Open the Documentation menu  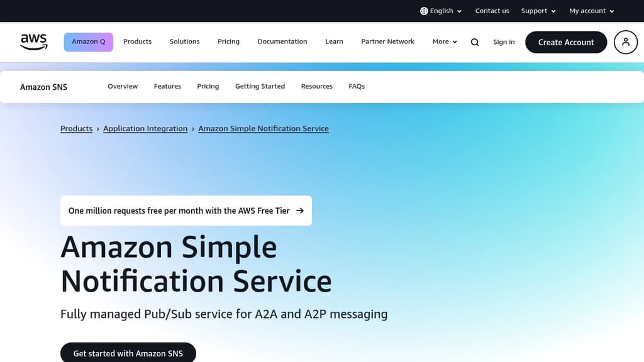coord(282,42)
